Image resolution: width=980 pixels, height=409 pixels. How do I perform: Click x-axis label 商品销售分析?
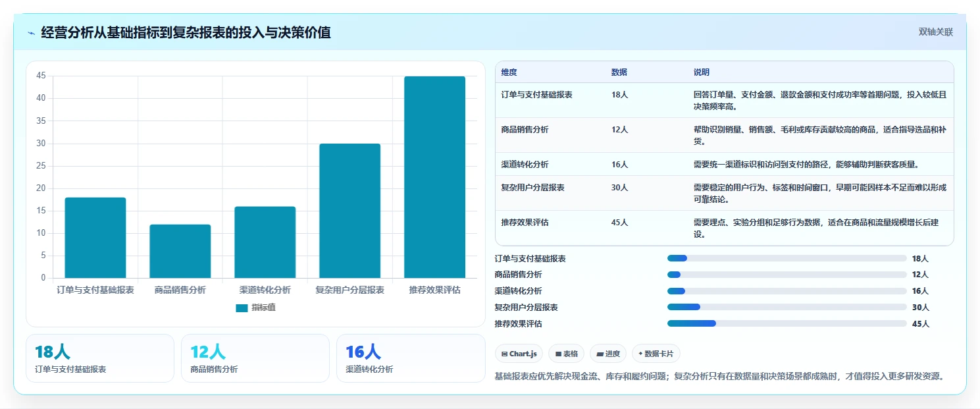[x=180, y=290]
